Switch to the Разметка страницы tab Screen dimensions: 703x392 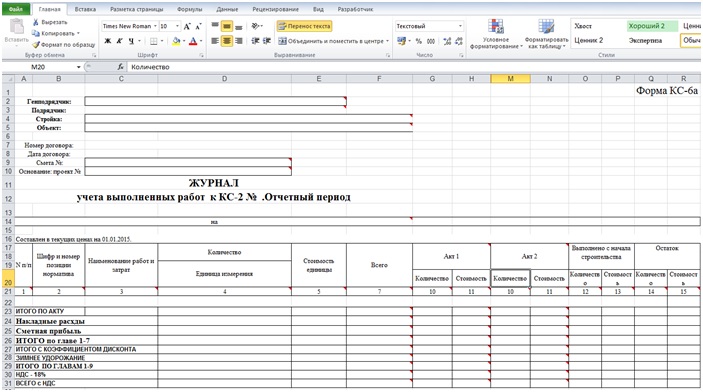coord(137,9)
